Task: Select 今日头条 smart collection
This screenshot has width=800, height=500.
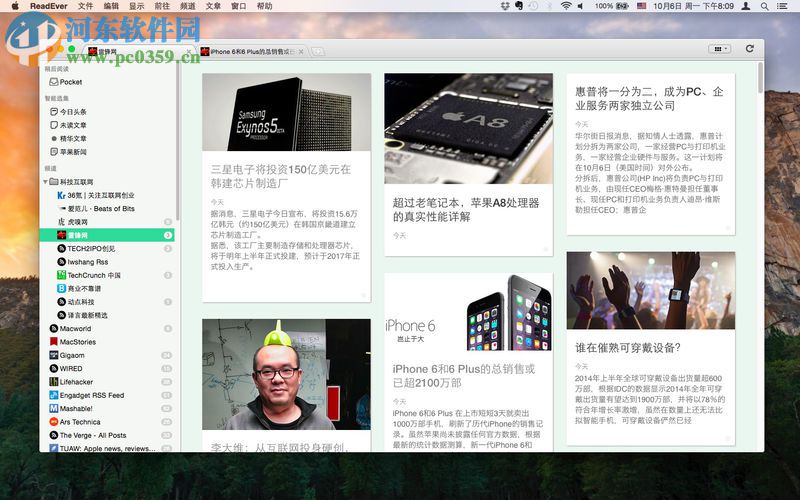Action: point(68,112)
